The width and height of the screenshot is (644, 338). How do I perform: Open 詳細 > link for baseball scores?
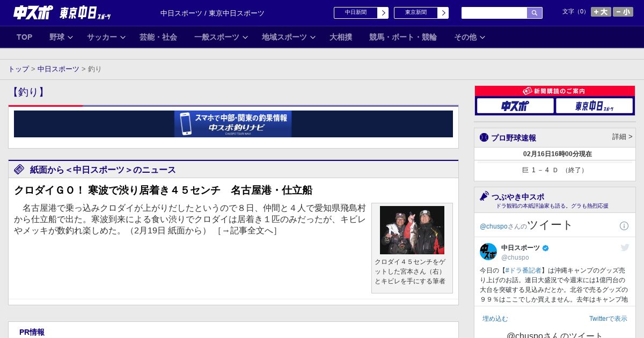pyautogui.click(x=623, y=137)
